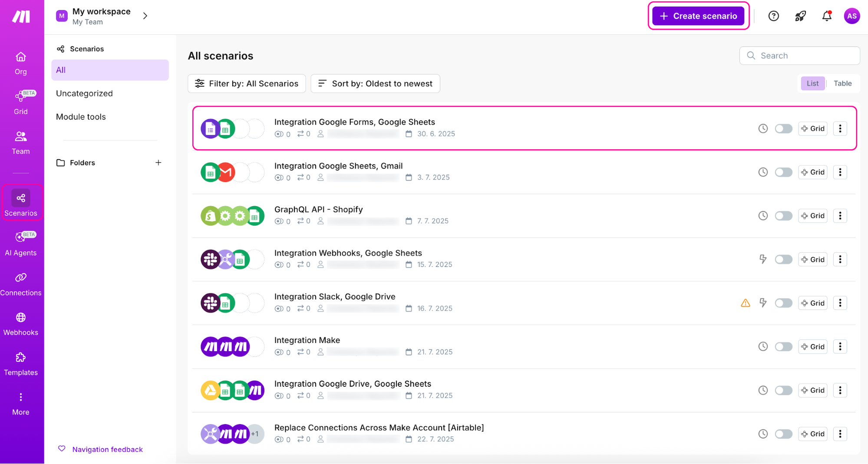The image size is (868, 464).
Task: Click the Create scenario button
Action: pos(698,16)
